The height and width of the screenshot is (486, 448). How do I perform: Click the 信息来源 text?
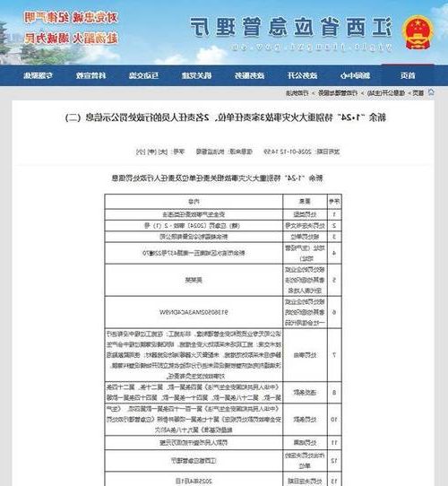225,152
